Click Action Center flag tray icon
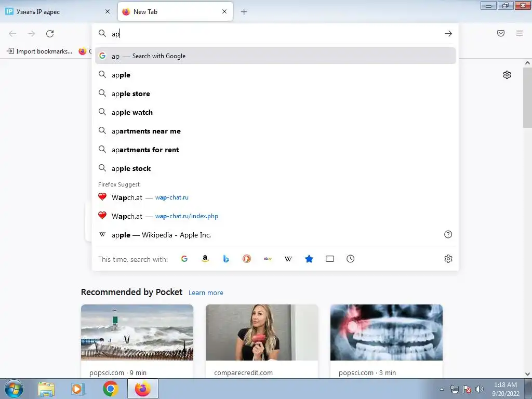The image size is (532, 399). tap(467, 389)
